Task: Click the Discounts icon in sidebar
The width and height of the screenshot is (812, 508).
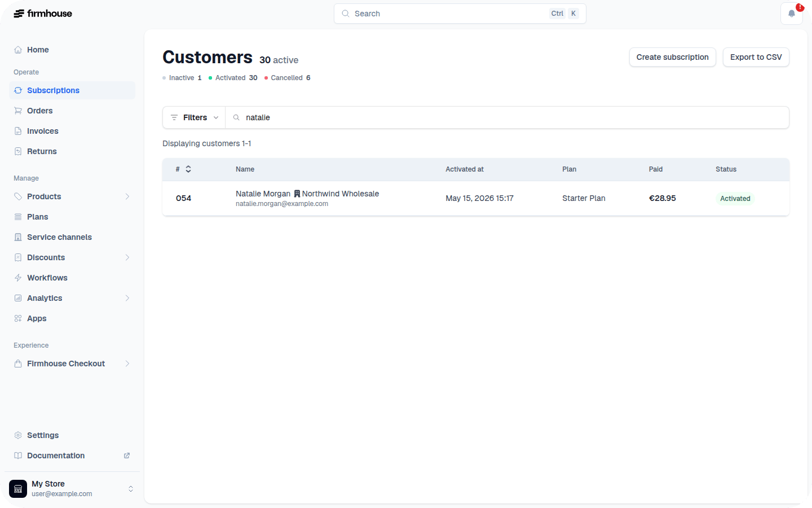Action: coord(18,257)
